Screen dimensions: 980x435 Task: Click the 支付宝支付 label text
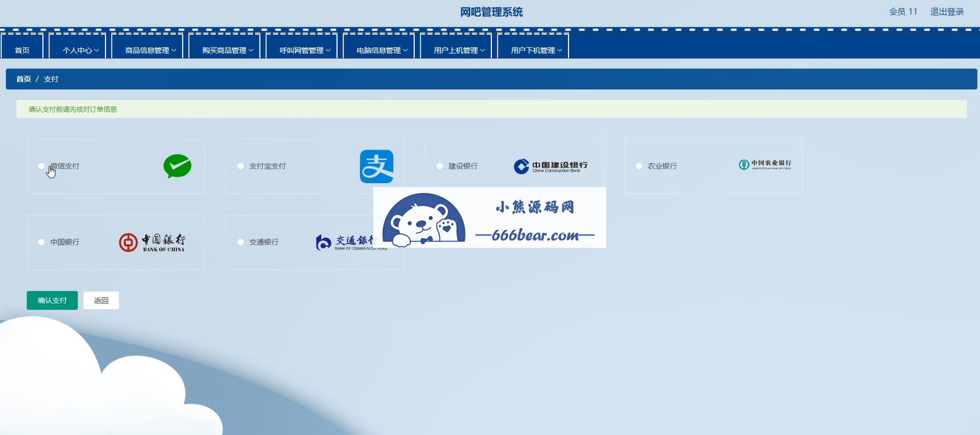click(268, 166)
